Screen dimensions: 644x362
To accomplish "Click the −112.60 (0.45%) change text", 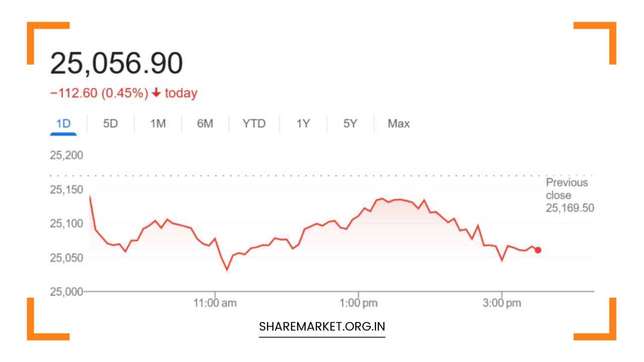I will 99,93.
